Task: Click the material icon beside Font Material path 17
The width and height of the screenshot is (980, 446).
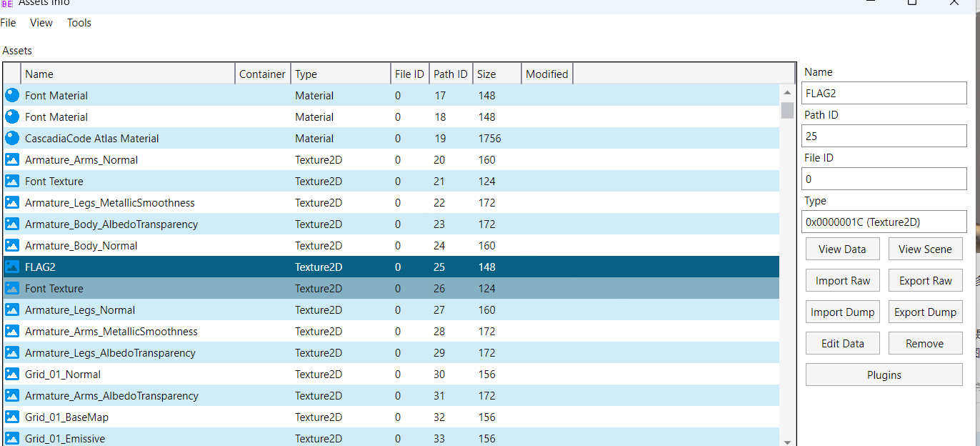Action: click(x=12, y=95)
